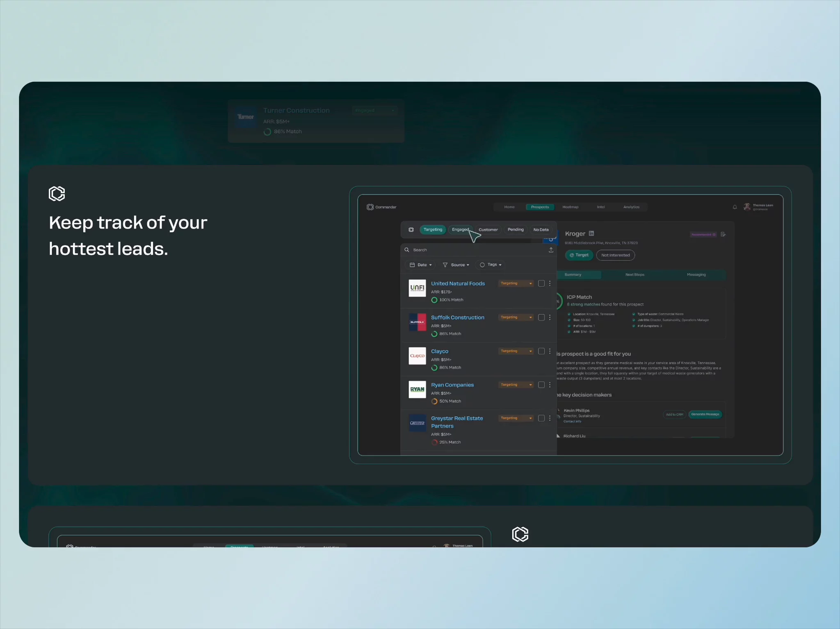Click the logo icon in the bottom card
This screenshot has height=629, width=840.
[x=520, y=534]
